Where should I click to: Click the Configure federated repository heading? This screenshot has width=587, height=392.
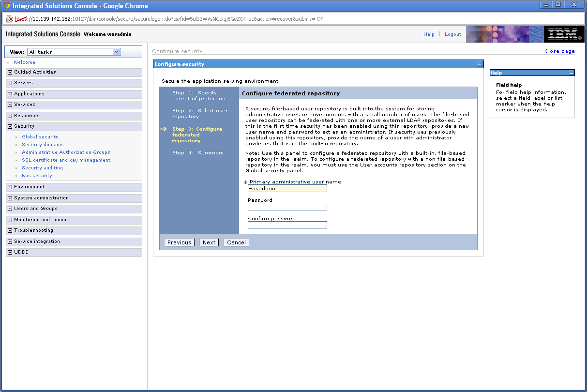pyautogui.click(x=291, y=93)
